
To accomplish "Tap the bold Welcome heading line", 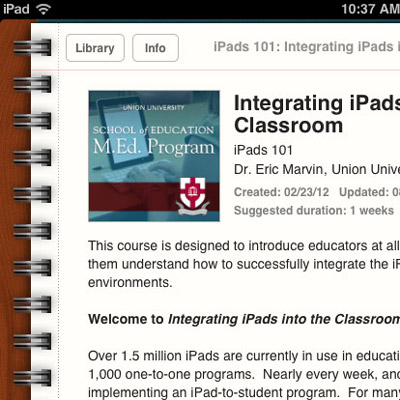I will 244,319.
